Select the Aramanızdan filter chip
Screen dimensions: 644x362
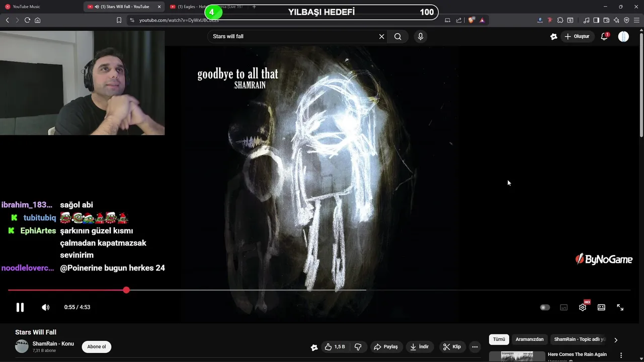pos(529,339)
